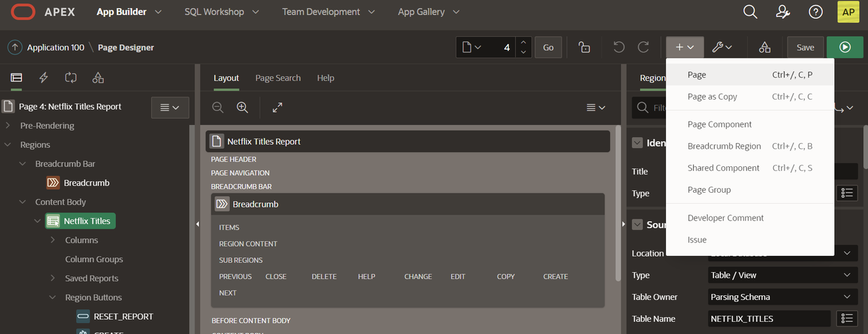The image size is (868, 334).
Task: Choose Page Component in the menu
Action: pos(750,124)
